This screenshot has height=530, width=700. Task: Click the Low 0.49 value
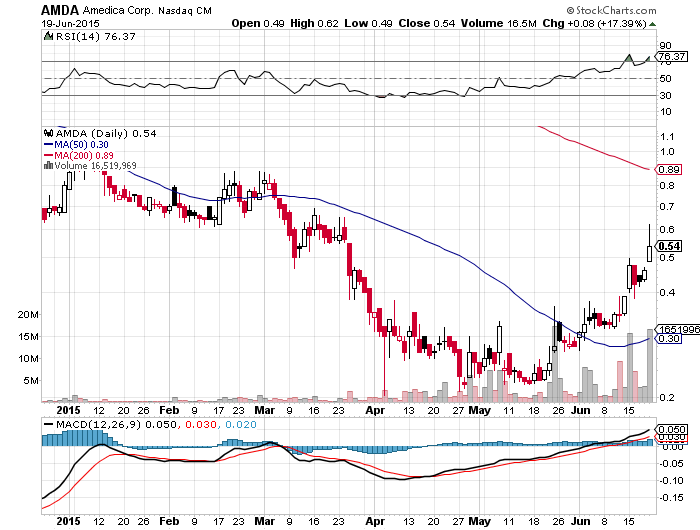pyautogui.click(x=368, y=23)
